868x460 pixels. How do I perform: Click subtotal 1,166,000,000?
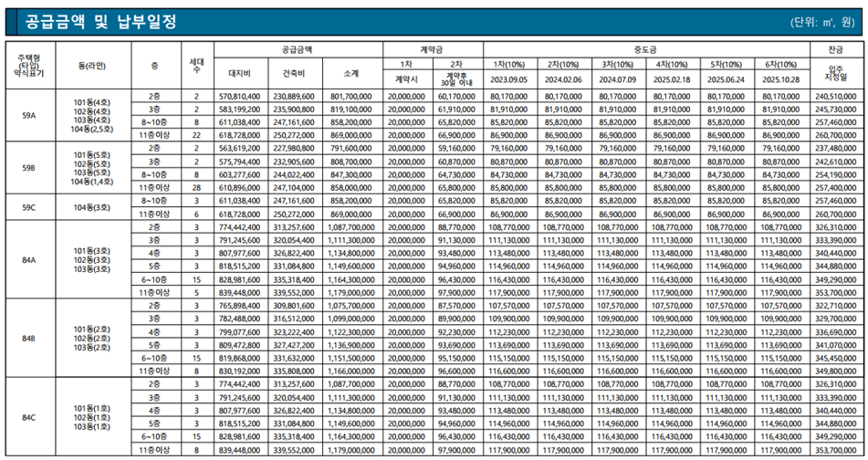pos(351,371)
